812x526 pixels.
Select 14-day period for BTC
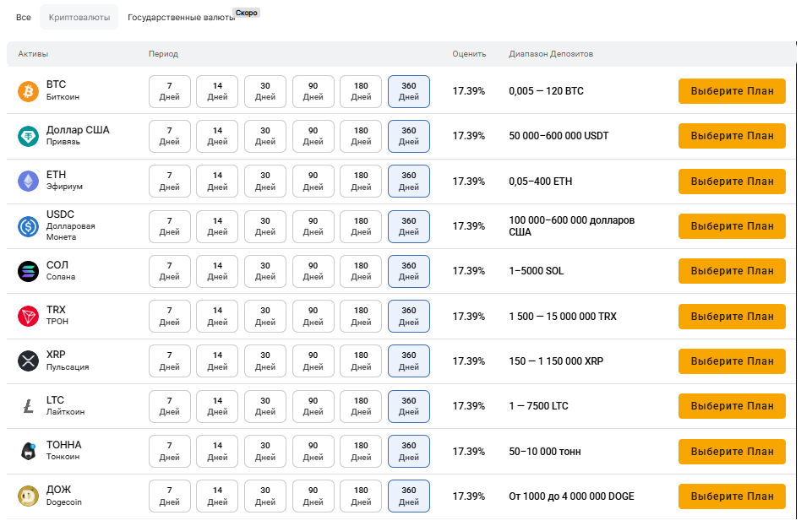tap(217, 91)
